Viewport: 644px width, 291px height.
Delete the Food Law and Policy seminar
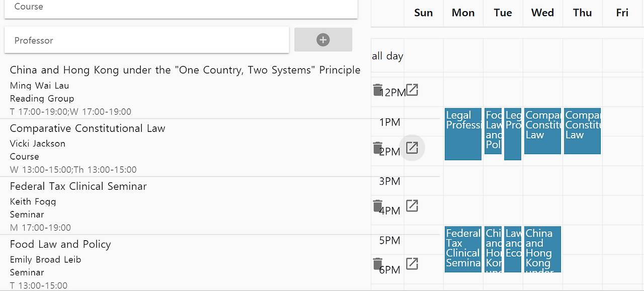[x=378, y=264]
